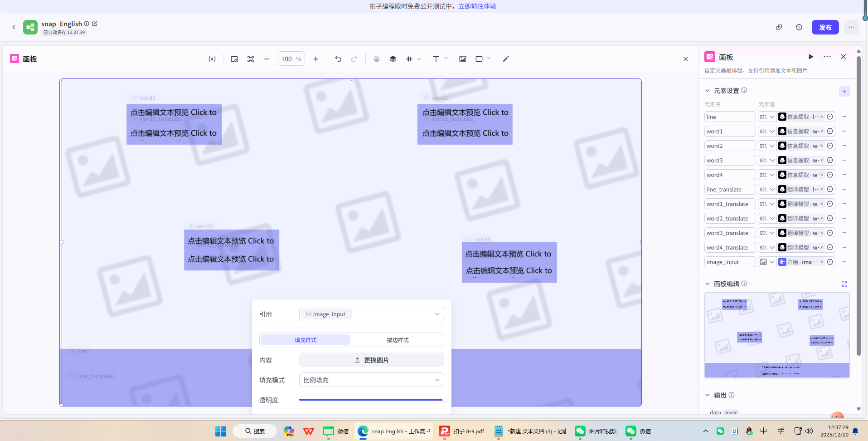Collapse the 输出 section
This screenshot has width=868, height=441.
[x=708, y=395]
